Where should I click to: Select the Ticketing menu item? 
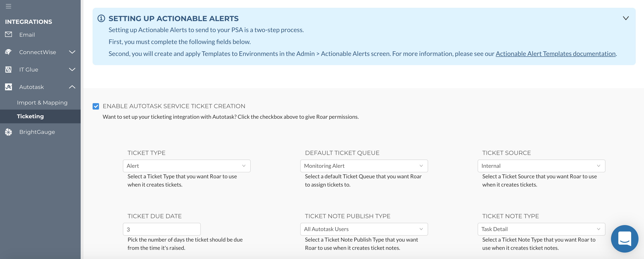point(40,116)
